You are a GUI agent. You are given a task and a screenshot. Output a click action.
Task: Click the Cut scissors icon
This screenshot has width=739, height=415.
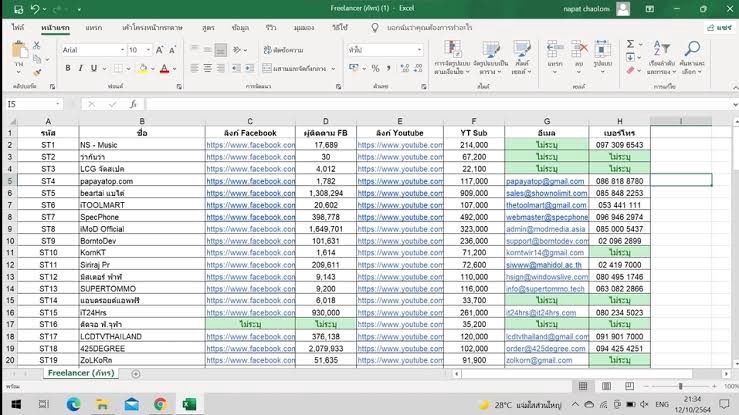coord(36,46)
